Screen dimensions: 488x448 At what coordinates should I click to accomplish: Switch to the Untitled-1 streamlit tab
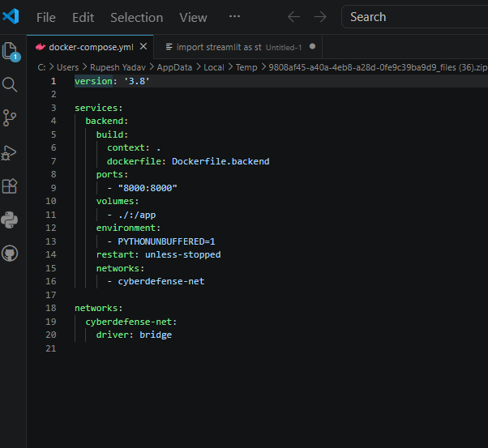tap(238, 47)
